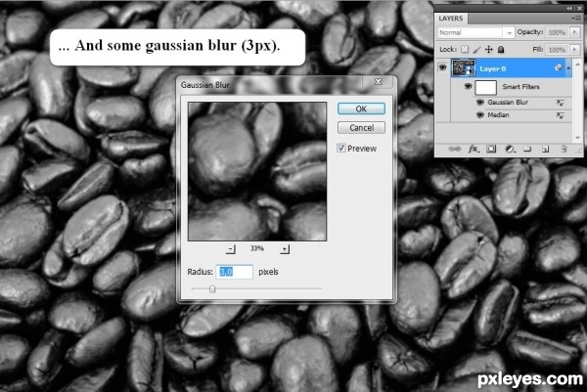
Task: Zoom out the blur preview with minus button
Action: [231, 249]
